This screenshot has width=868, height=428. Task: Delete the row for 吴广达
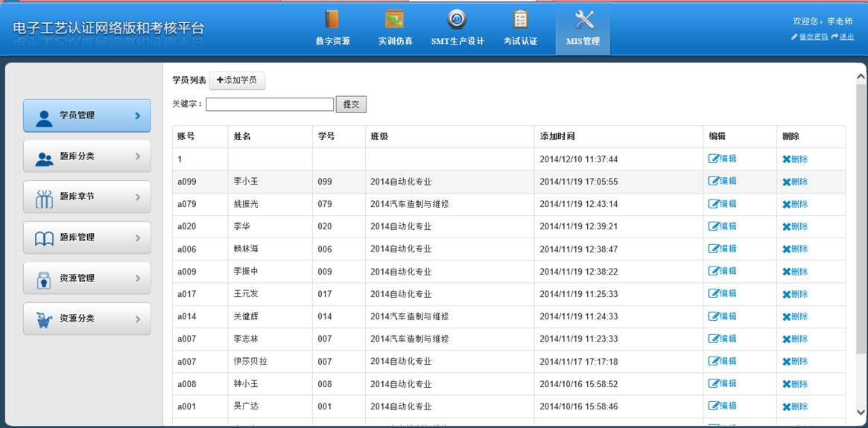pyautogui.click(x=794, y=406)
